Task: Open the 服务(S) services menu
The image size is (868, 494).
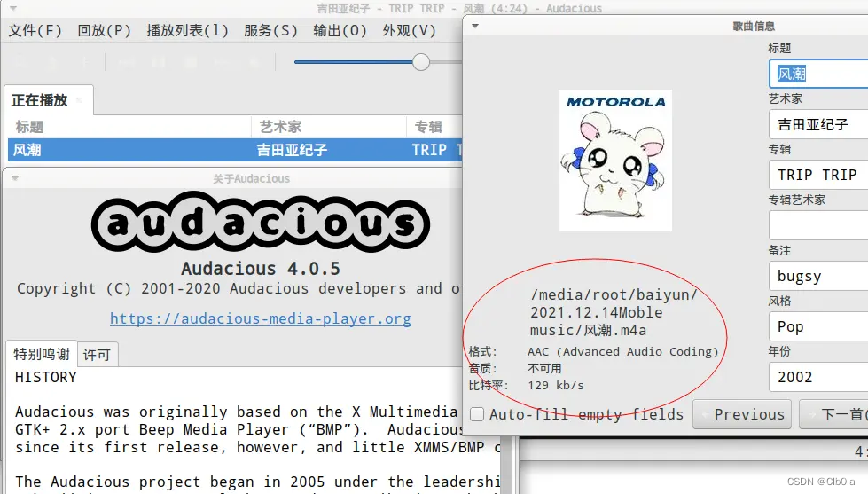Action: (270, 30)
